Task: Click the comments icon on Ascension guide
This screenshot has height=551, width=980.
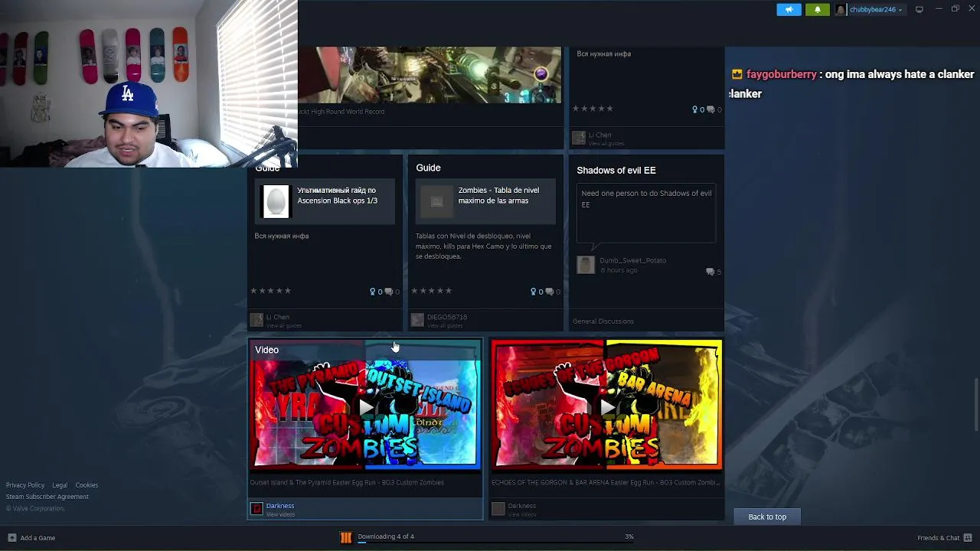Action: tap(388, 292)
